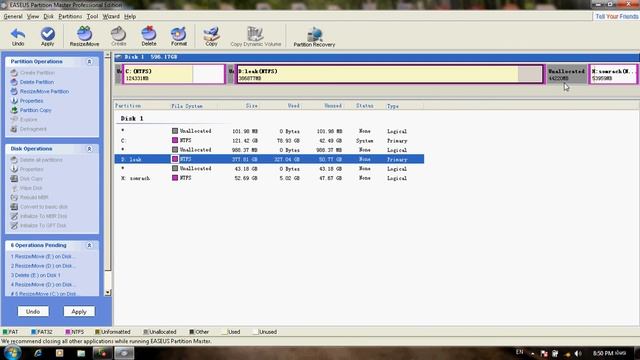Open the file explorer taskbar icon
The width and height of the screenshot is (640, 360).
click(81, 353)
